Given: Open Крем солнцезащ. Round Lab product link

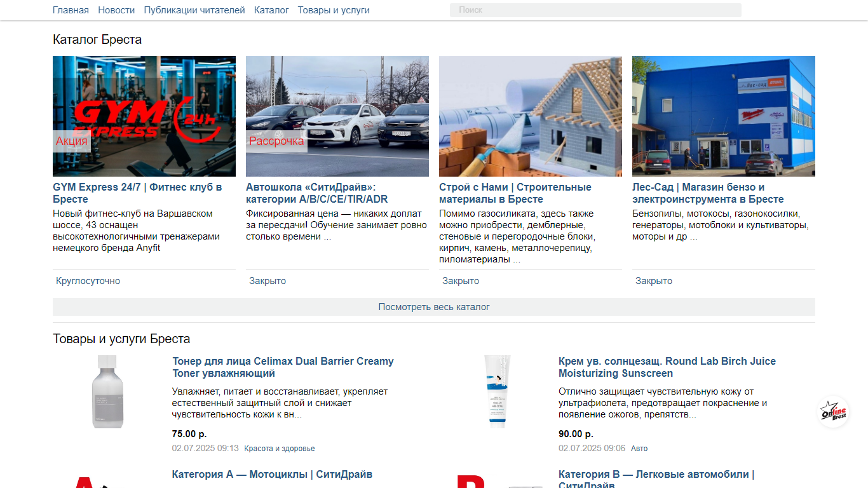Looking at the screenshot, I should coord(667,367).
